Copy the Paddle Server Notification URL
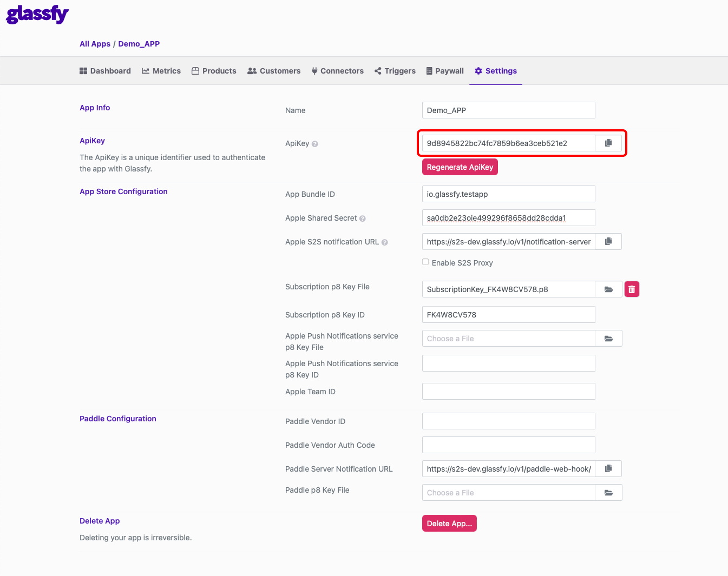This screenshot has height=576, width=728. (608, 468)
